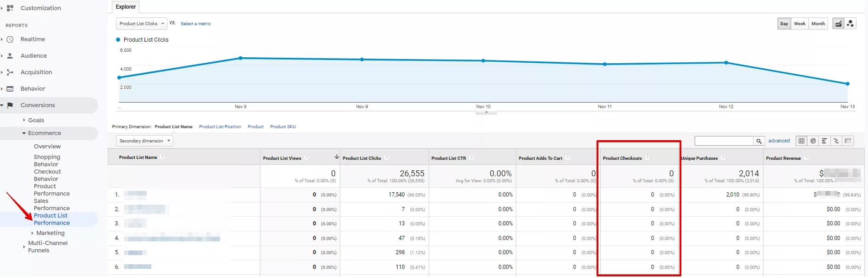This screenshot has height=278, width=868.
Task: Open help for Product List CTR
Action: coord(471,158)
